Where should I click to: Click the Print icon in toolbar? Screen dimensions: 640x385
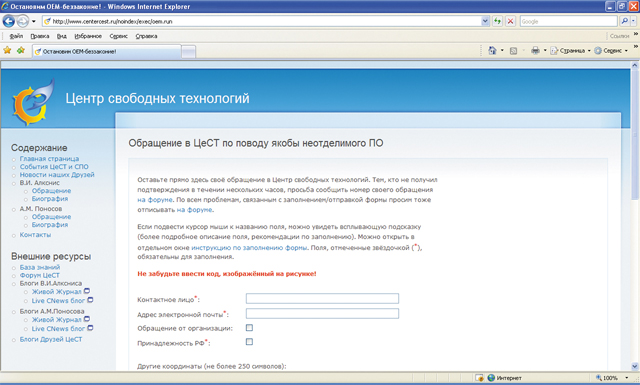point(535,50)
